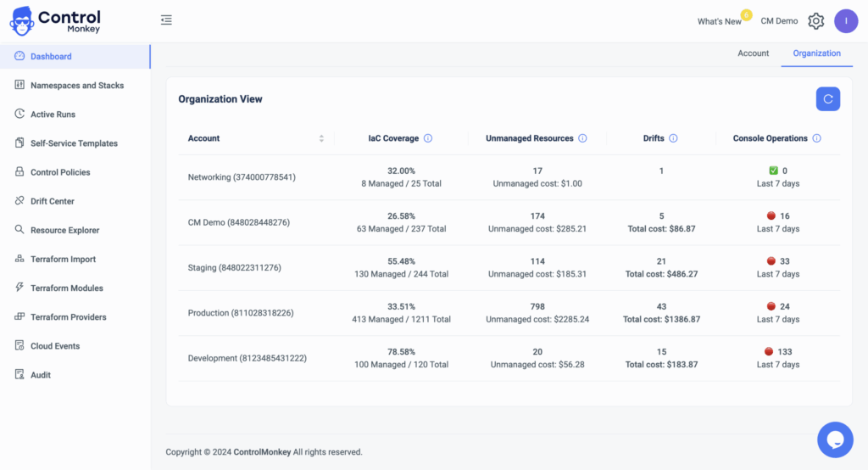Click the Unmanaged cost: $2285.24 cell
Viewport: 868px width, 470px height.
coord(537,319)
